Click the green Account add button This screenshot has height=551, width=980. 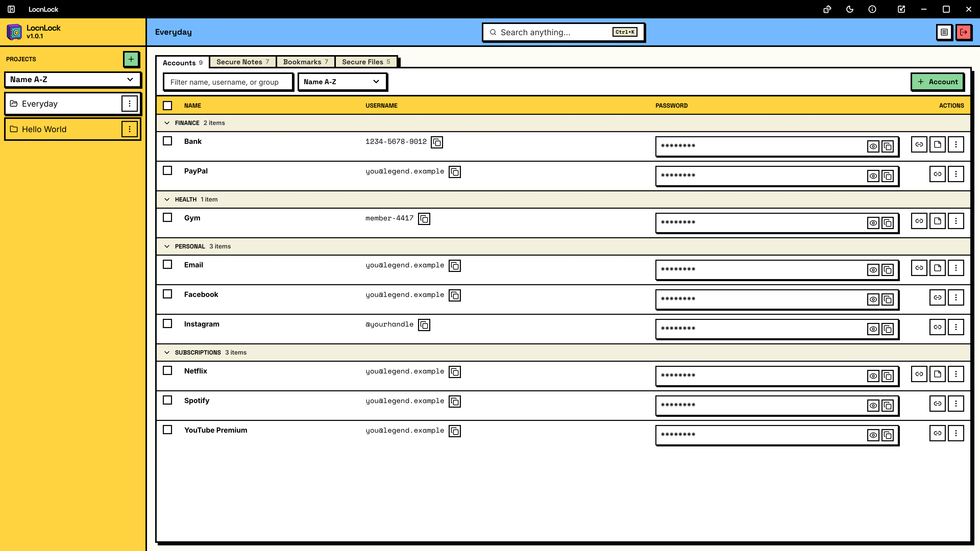tap(937, 82)
